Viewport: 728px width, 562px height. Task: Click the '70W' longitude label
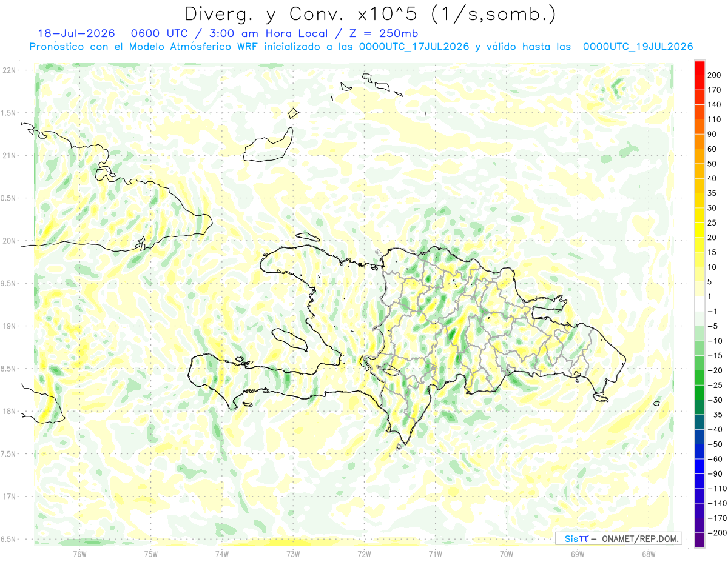tap(507, 554)
